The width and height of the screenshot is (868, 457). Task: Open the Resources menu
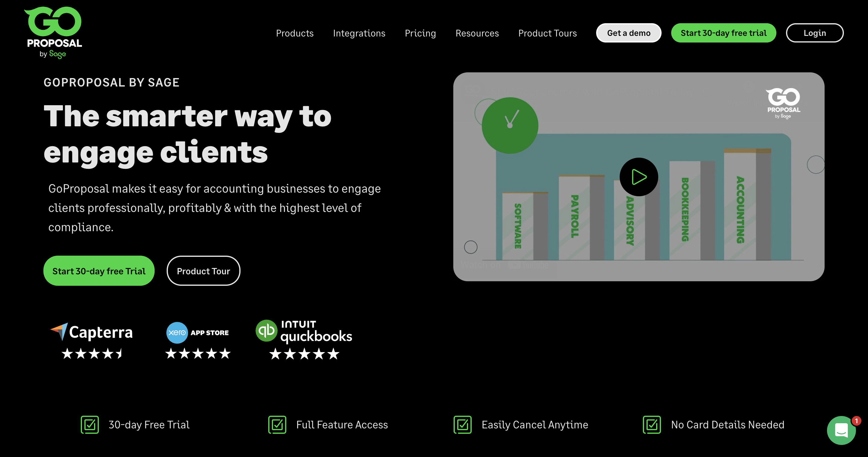tap(477, 33)
